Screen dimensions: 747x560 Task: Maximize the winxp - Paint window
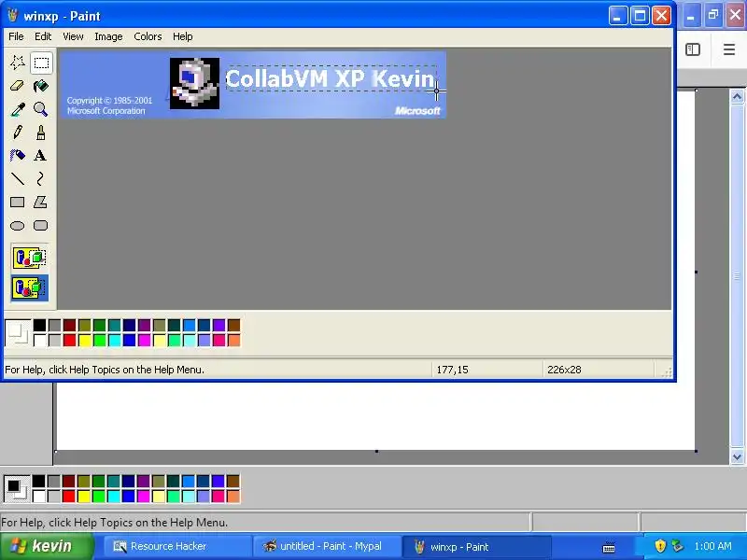[x=640, y=16]
